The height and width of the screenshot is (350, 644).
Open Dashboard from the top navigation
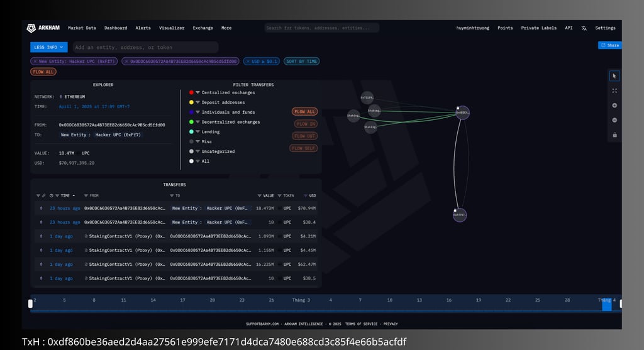116,28
